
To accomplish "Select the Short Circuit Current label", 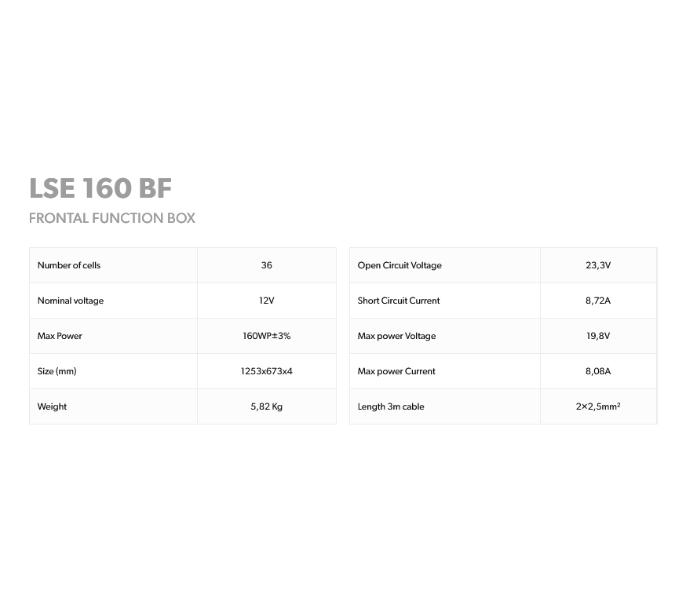I will (x=399, y=301).
